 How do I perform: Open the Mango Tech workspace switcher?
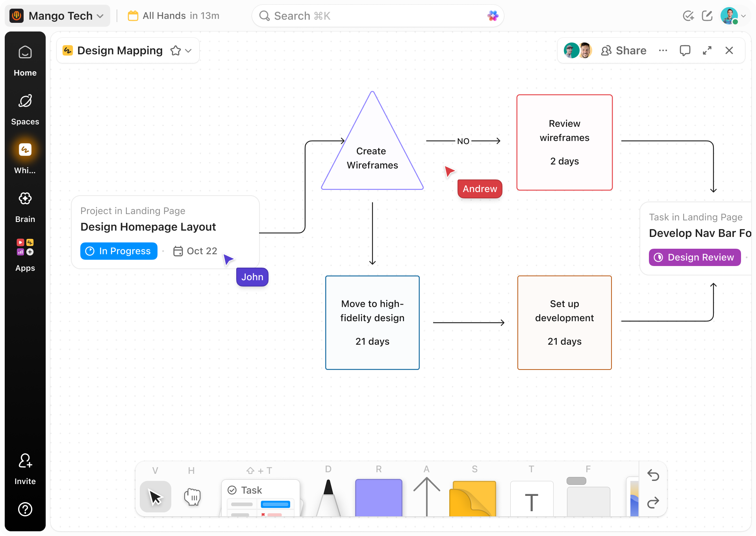(x=57, y=15)
